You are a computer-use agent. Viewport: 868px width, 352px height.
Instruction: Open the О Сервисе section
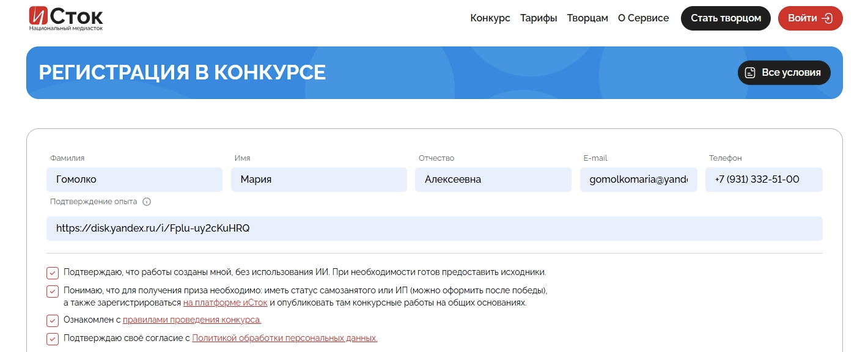643,18
